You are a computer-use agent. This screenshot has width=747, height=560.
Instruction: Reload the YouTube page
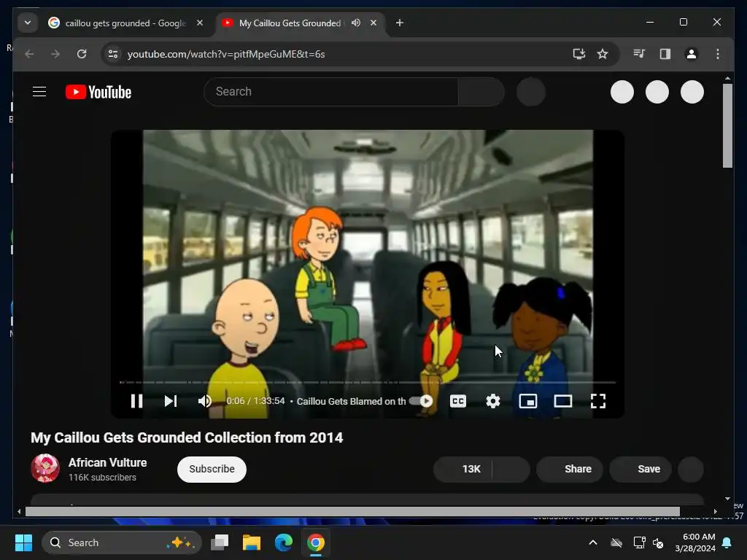(82, 54)
